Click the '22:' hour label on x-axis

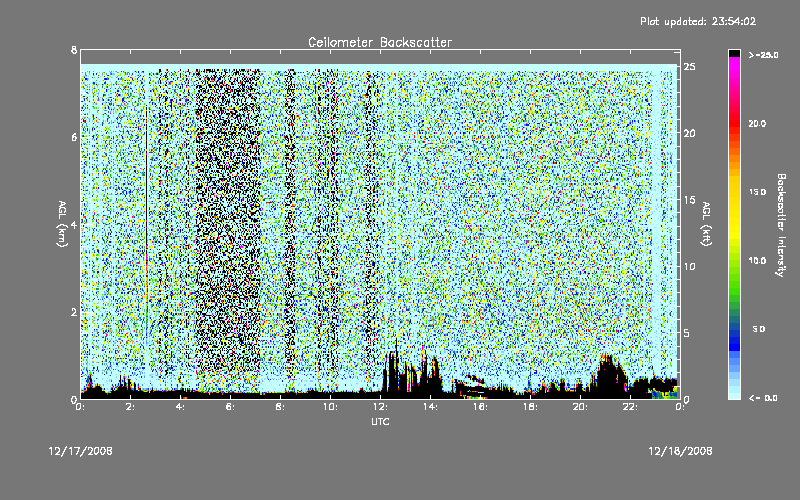pyautogui.click(x=631, y=407)
